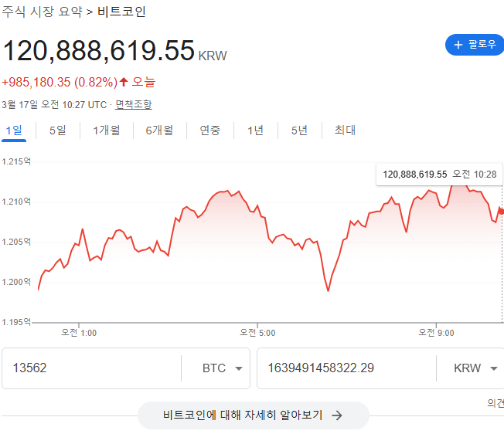Click the KRW amount input field
The width and height of the screenshot is (504, 434).
pyautogui.click(x=344, y=368)
